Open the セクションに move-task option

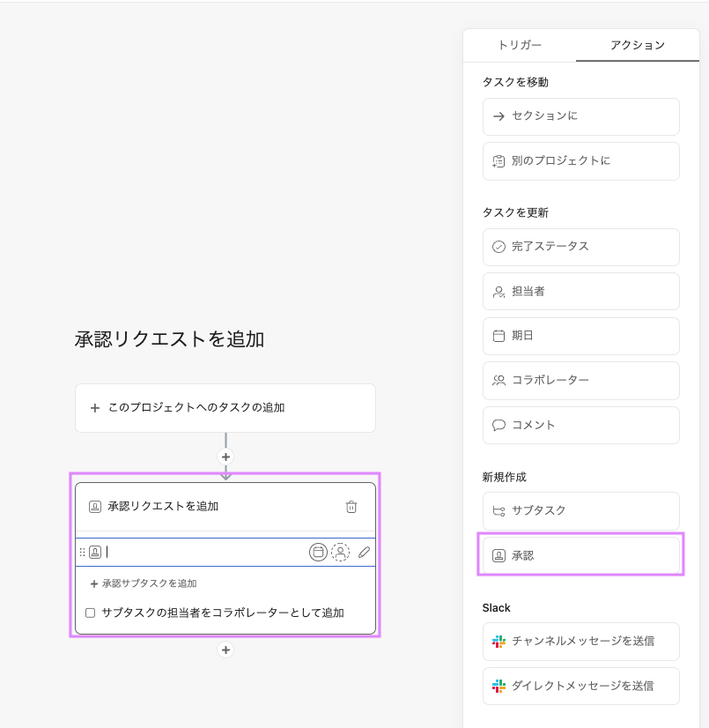coord(580,117)
